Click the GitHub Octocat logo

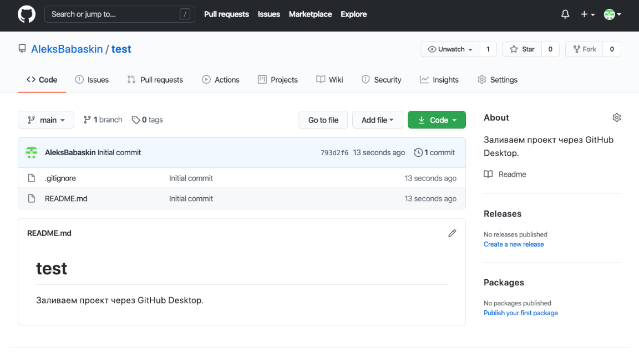(x=26, y=14)
